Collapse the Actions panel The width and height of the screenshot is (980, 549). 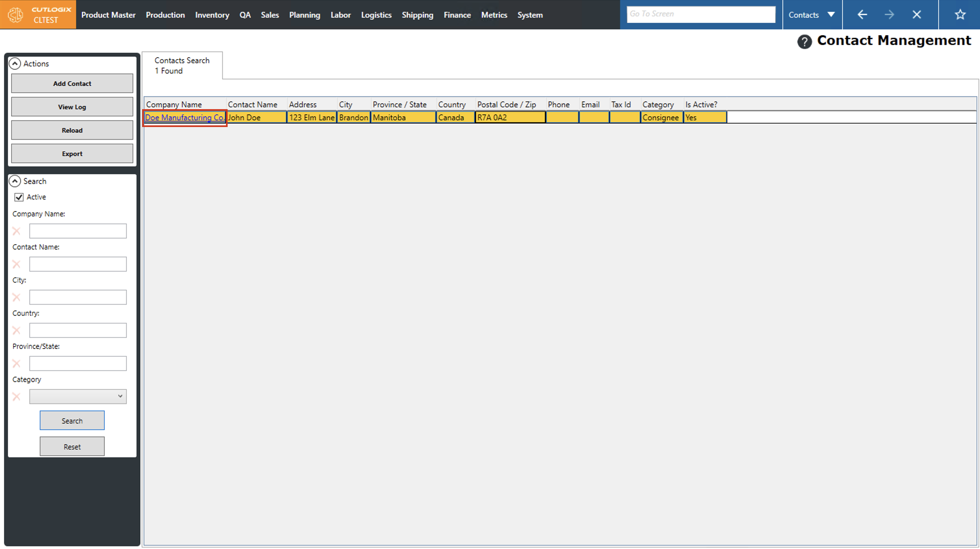[15, 64]
